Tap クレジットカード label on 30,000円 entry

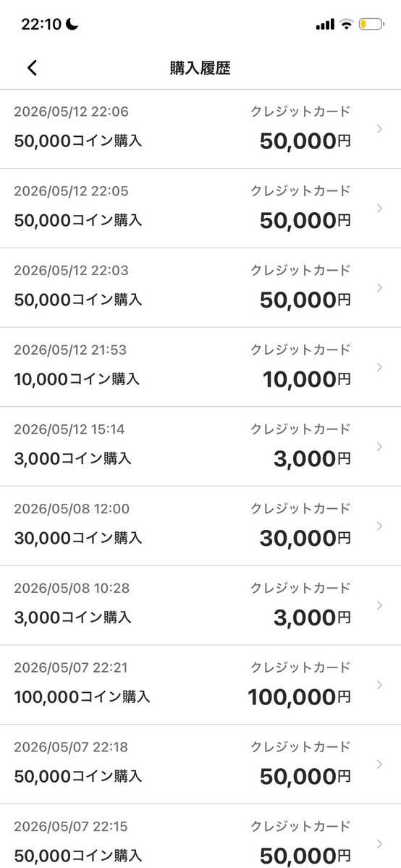click(301, 508)
